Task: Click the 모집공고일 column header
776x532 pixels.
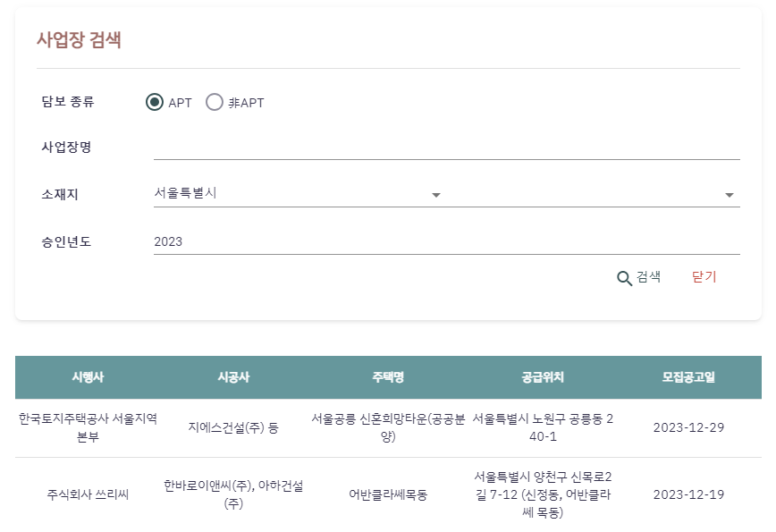Action: (688, 377)
